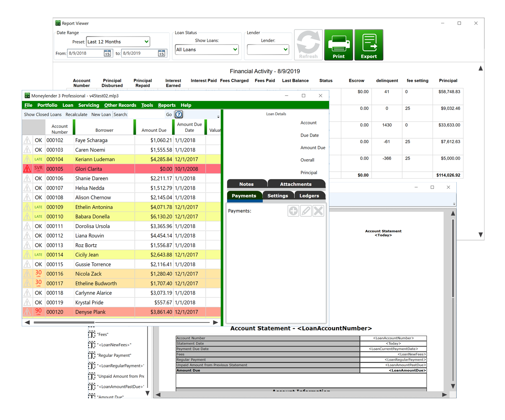Export the Financial Activity report
505x420 pixels.
tap(369, 45)
